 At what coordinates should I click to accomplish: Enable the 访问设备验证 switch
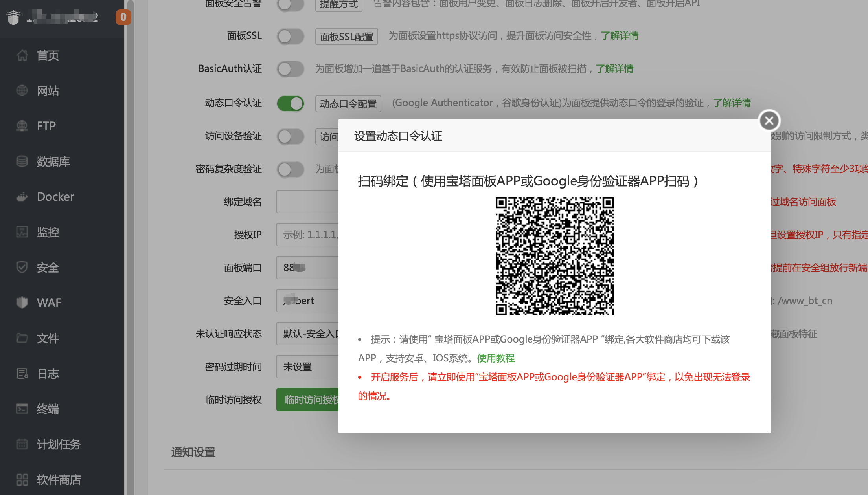[291, 136]
